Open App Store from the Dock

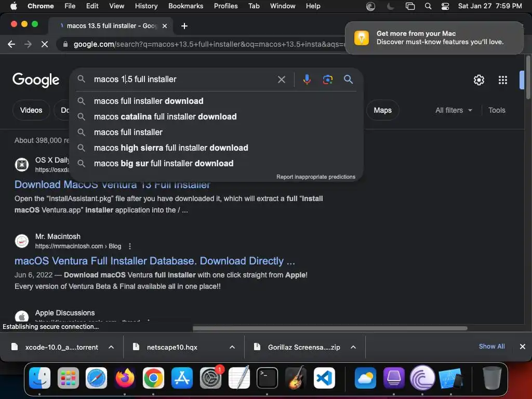(182, 378)
